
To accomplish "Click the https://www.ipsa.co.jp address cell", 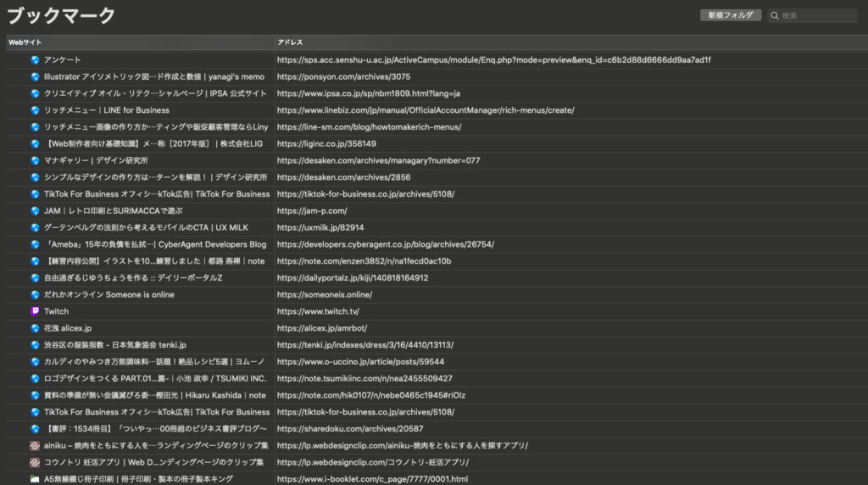I will click(369, 93).
